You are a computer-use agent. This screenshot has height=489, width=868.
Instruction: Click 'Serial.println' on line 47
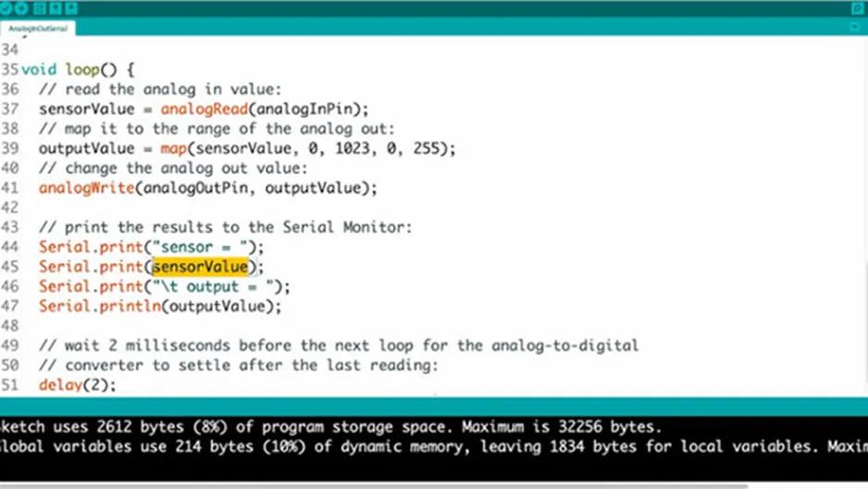point(100,307)
